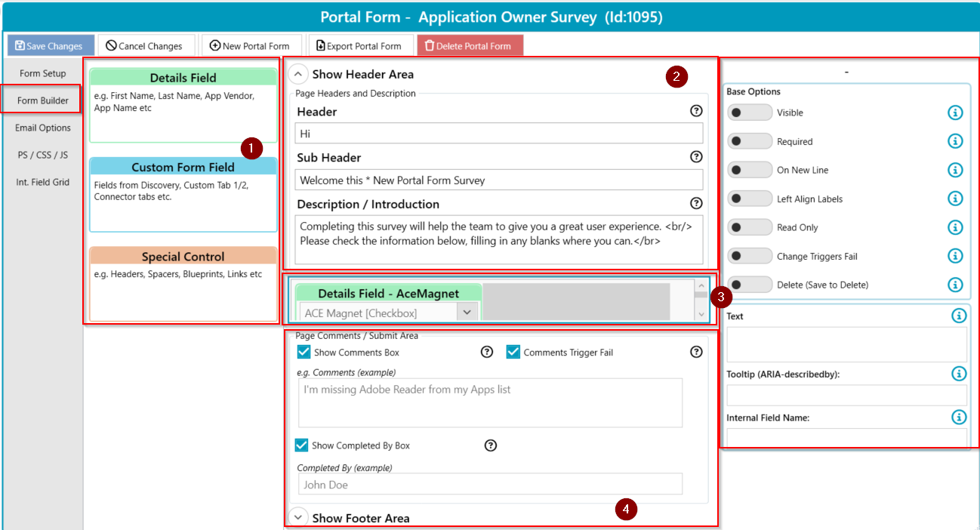Select the Custom Form Field card
The image size is (980, 530).
[183, 195]
